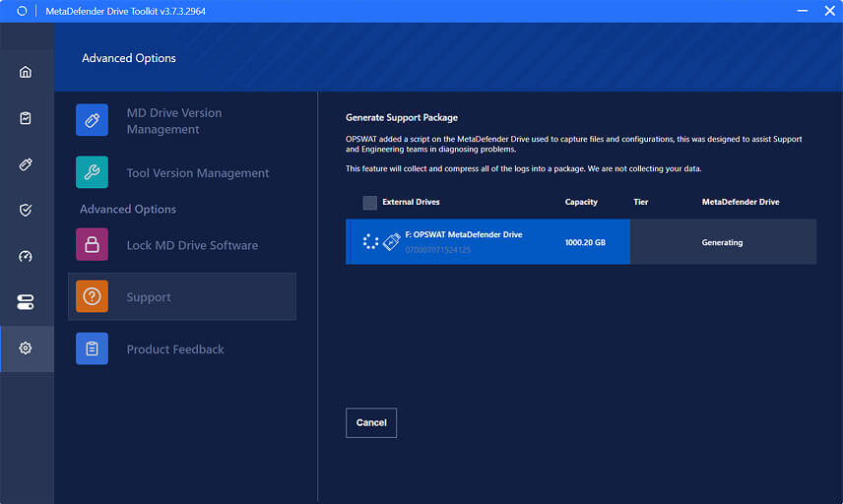Image resolution: width=843 pixels, height=504 pixels.
Task: Open Tool Version Management option
Action: 197,173
